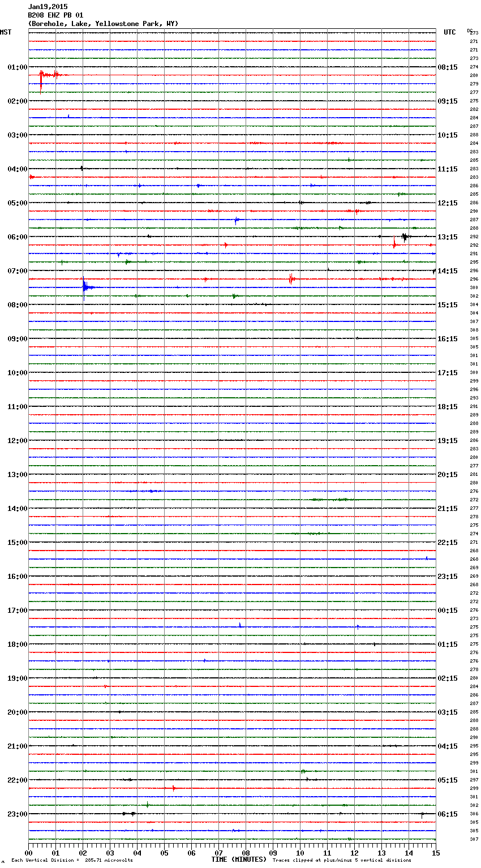Screen dimensions: 481x868
Task: Click the 02:15 UTC time label
Action: pyautogui.click(x=448, y=678)
